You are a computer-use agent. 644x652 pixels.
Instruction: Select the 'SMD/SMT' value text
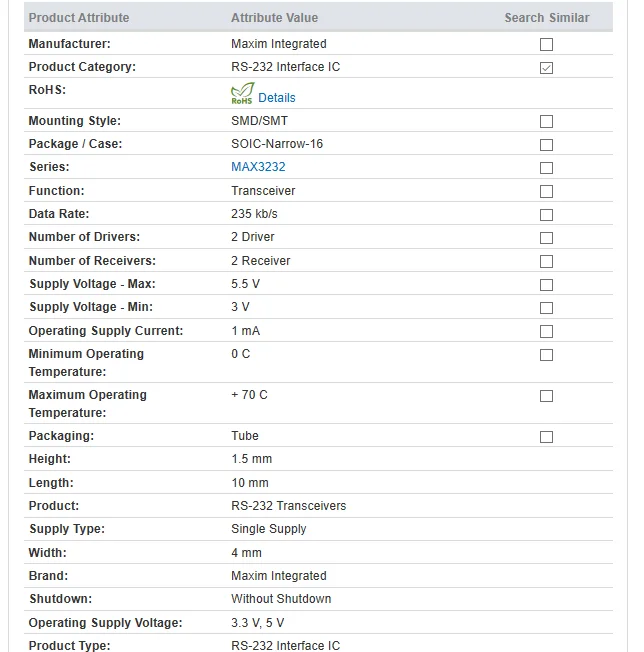coord(259,121)
